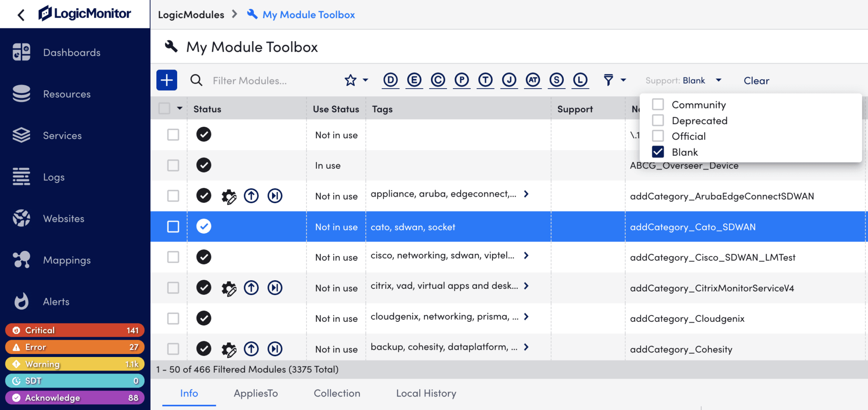Select the Dashboards icon in sidebar
Viewport: 868px width, 410px height.
pyautogui.click(x=21, y=52)
